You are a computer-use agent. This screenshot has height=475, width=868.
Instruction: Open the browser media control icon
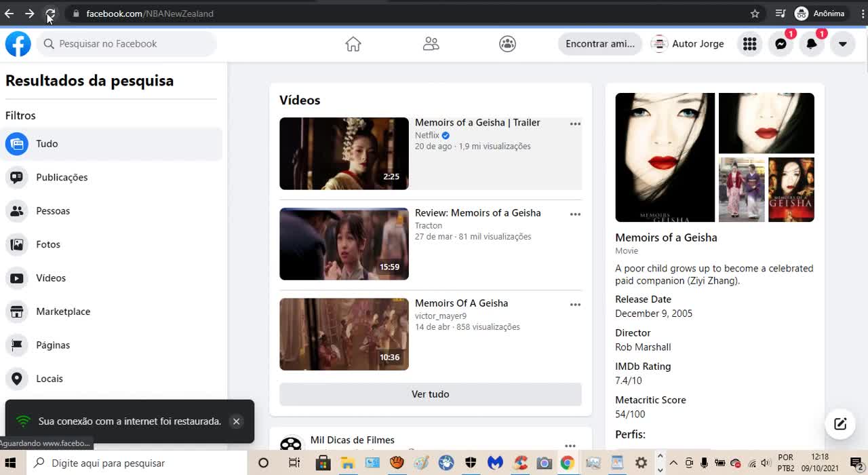[x=781, y=14]
